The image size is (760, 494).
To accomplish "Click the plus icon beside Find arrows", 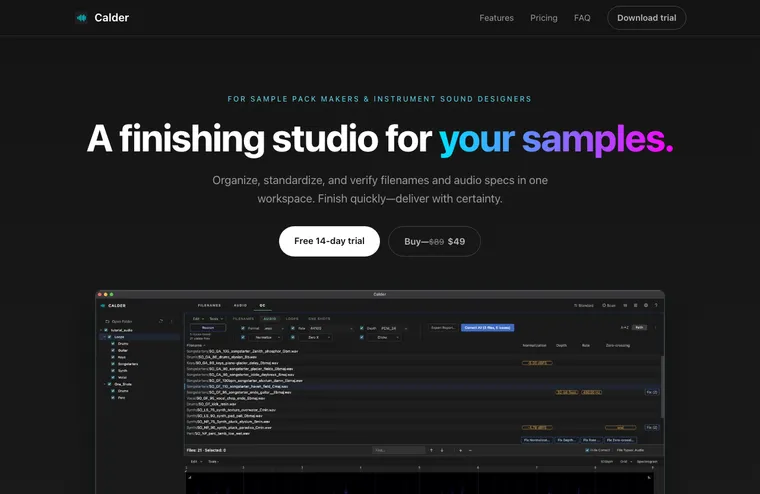I will pos(460,450).
